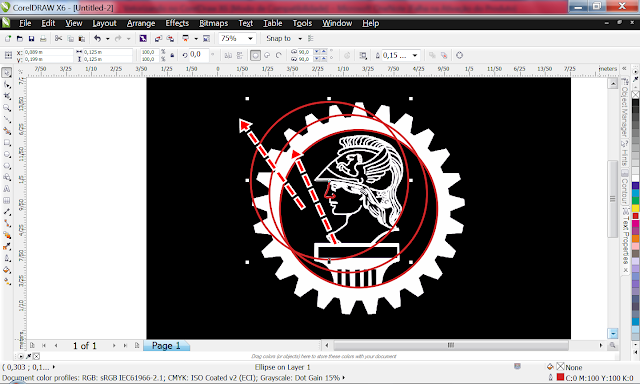This screenshot has width=640, height=384.
Task: Select the Table tool
Action: [x=7, y=200]
